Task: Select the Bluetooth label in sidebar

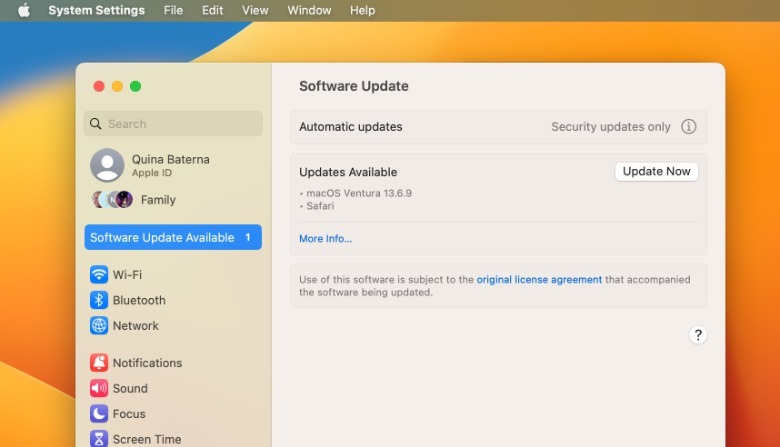Action: coord(139,300)
